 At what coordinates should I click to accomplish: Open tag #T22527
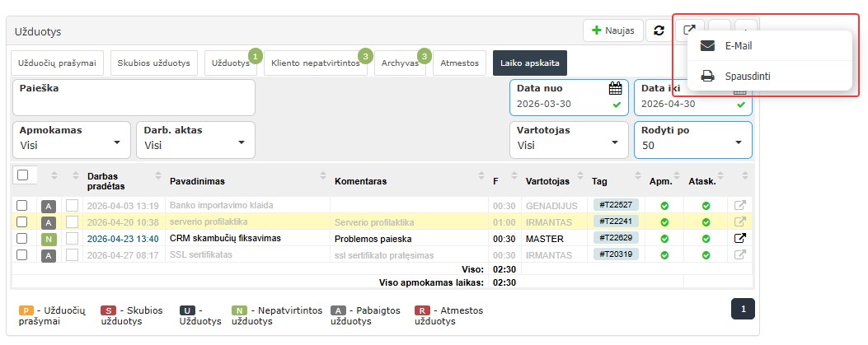click(616, 205)
